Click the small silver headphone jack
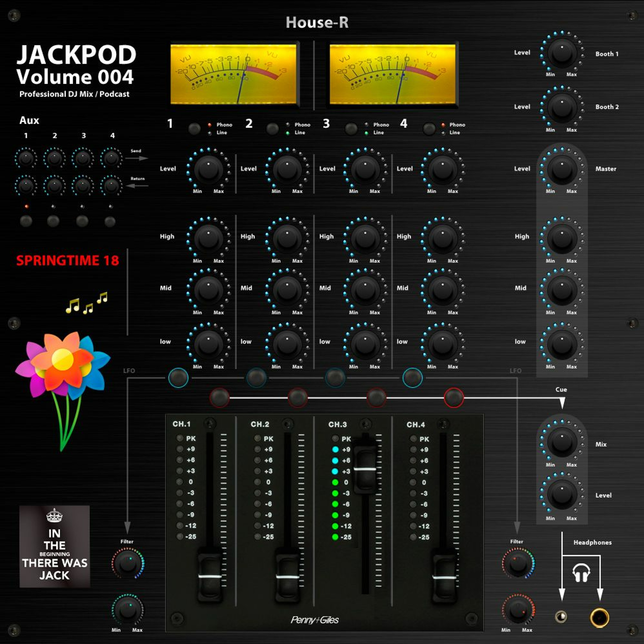 (561, 617)
